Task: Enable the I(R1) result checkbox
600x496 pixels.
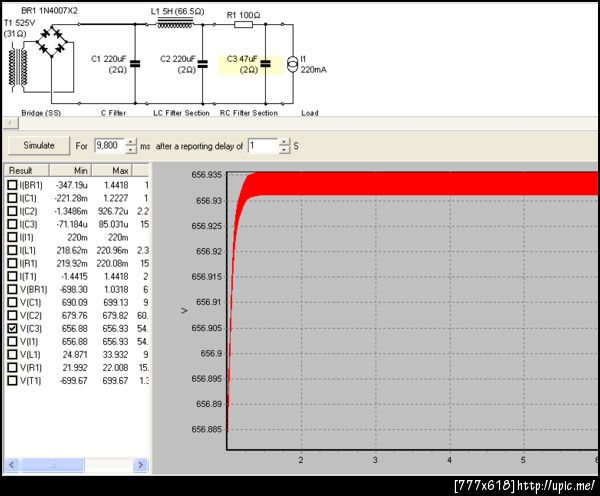Action: coord(13,263)
